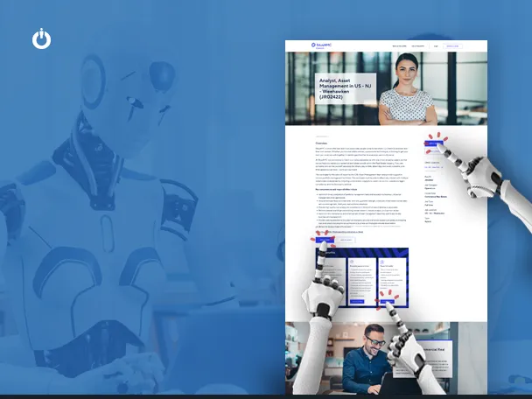
Task: Click outlined button beside lower blue button
Action: coord(346,240)
